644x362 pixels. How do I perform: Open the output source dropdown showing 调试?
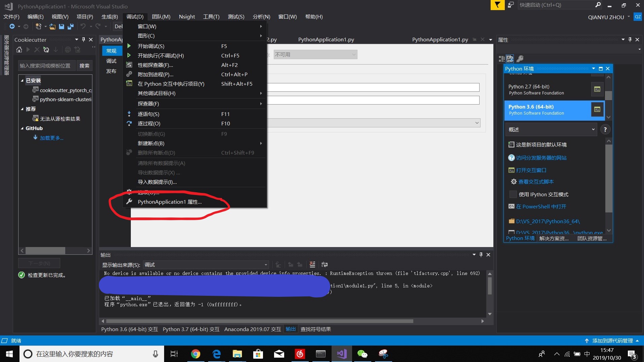(x=206, y=265)
